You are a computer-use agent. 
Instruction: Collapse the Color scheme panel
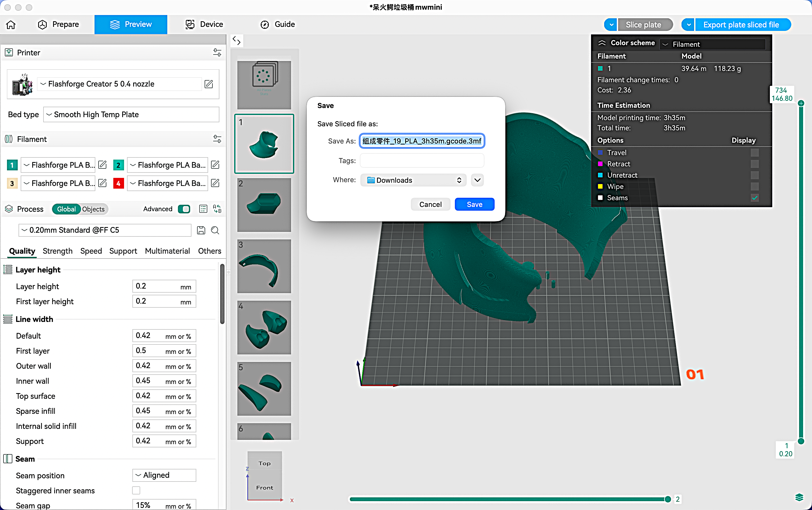(602, 43)
